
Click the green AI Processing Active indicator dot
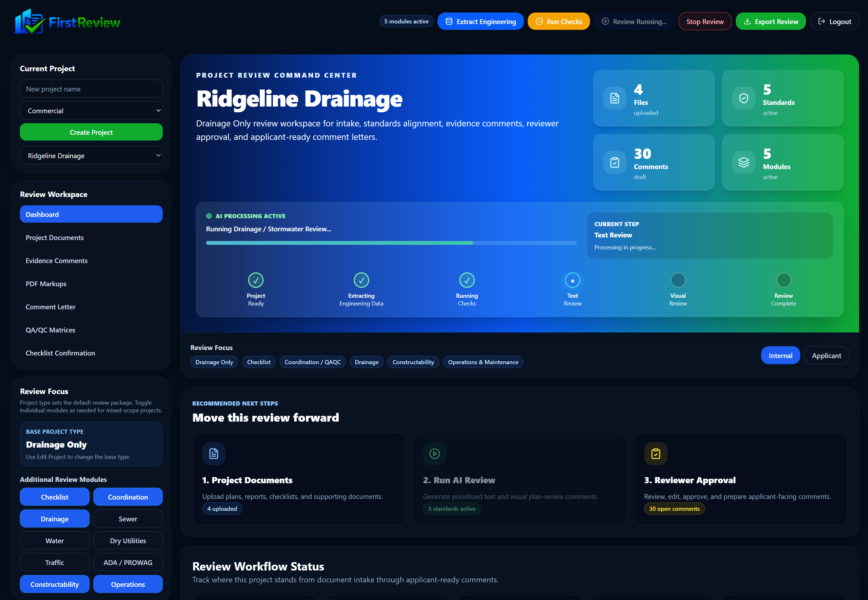pyautogui.click(x=209, y=216)
